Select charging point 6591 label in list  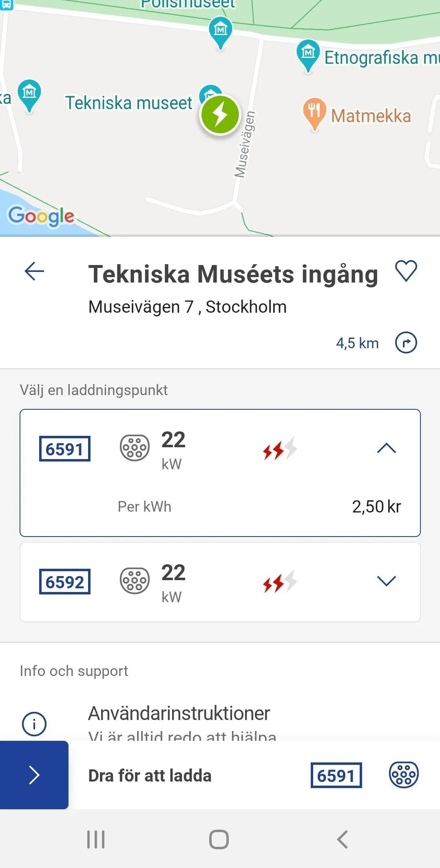click(65, 449)
